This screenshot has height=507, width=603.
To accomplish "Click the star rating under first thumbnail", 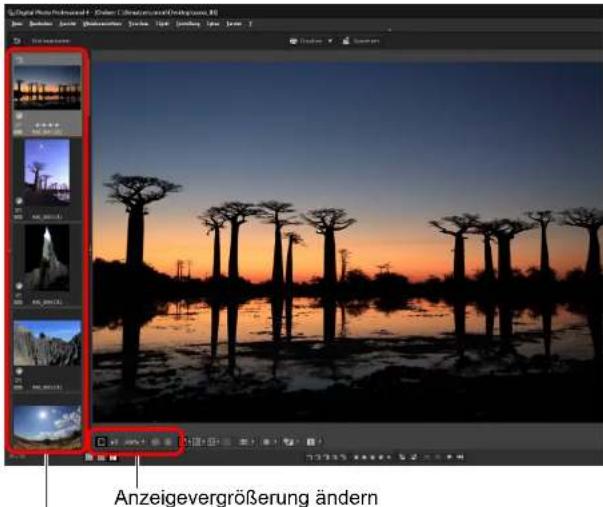I will pyautogui.click(x=47, y=125).
